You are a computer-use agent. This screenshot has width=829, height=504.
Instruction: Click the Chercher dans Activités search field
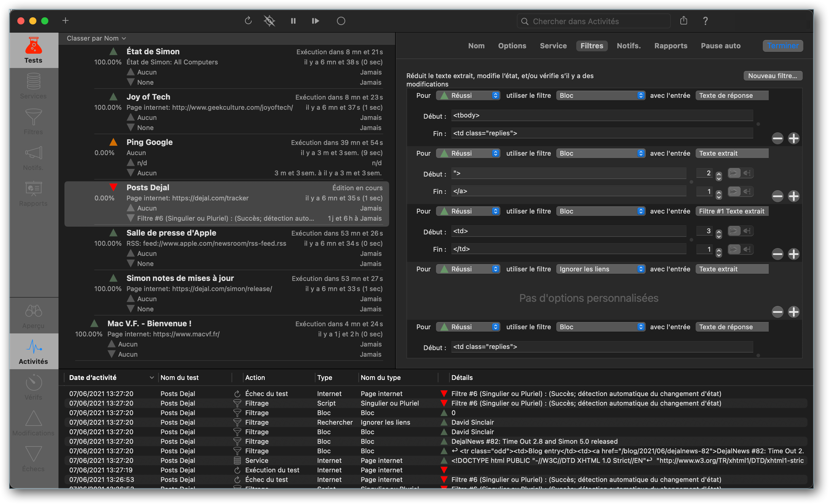594,21
